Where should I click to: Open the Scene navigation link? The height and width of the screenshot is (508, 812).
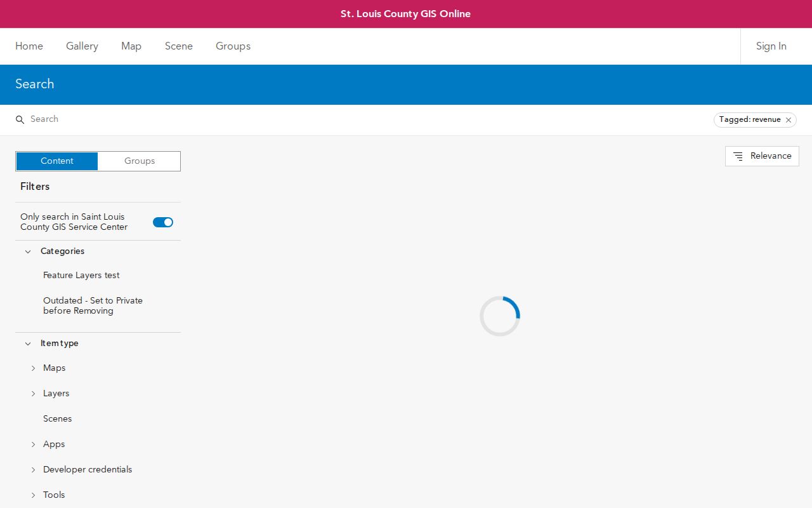179,46
